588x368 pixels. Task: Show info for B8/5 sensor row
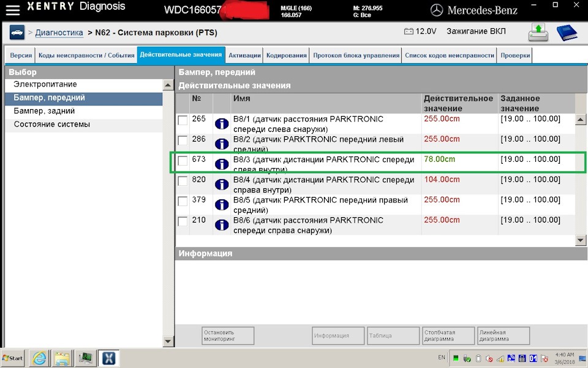click(222, 205)
